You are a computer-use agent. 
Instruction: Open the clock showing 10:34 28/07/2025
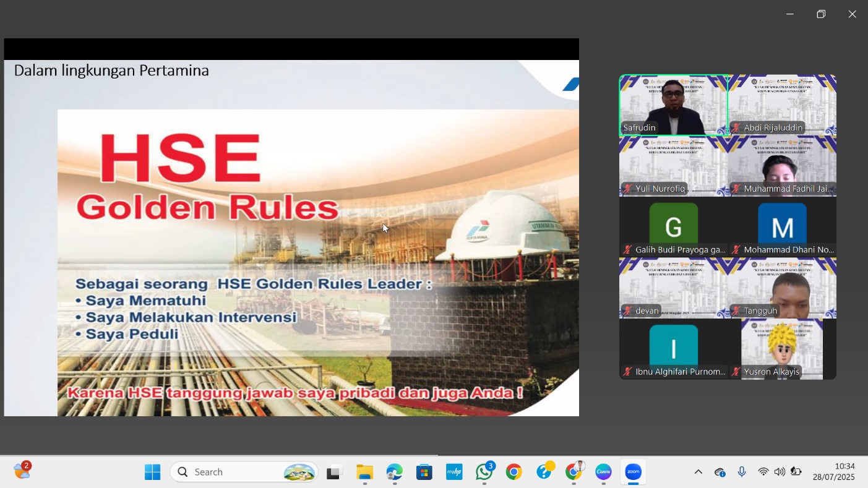click(833, 472)
